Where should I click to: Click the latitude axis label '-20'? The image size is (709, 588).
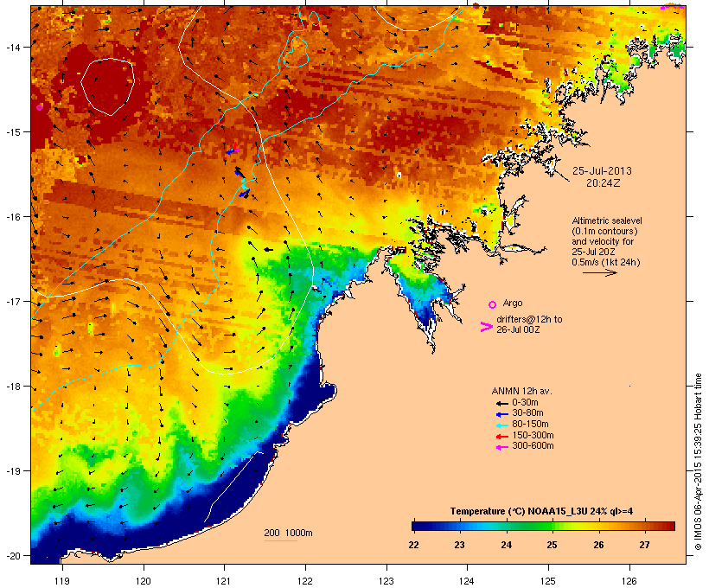click(x=13, y=556)
